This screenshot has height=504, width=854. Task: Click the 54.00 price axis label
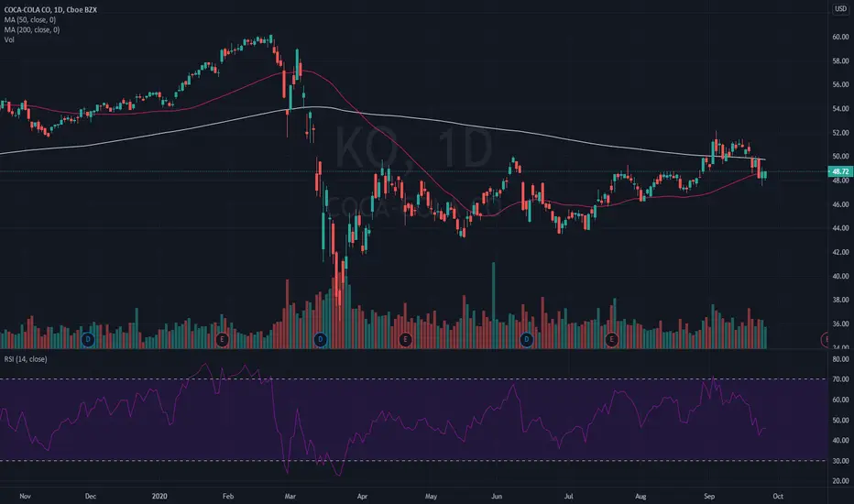tap(840, 109)
